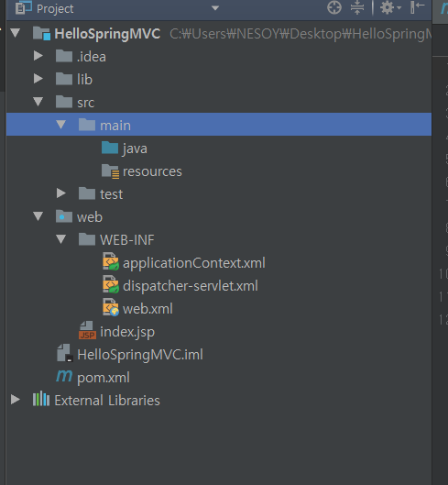Expand the .idea folder arrow

38,56
